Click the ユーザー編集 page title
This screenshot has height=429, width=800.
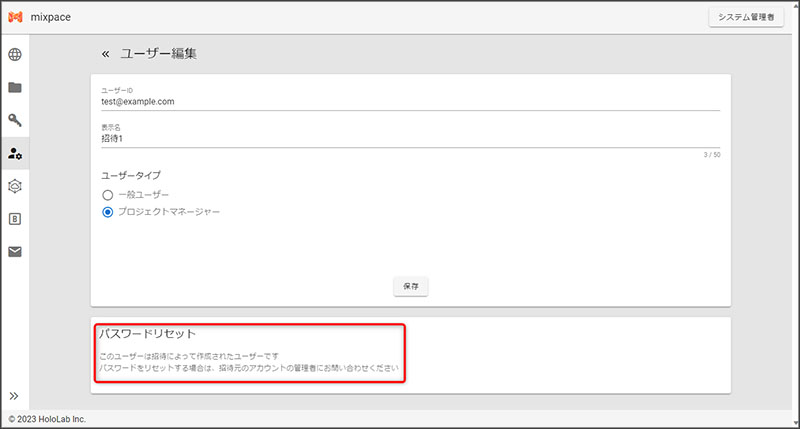[158, 53]
